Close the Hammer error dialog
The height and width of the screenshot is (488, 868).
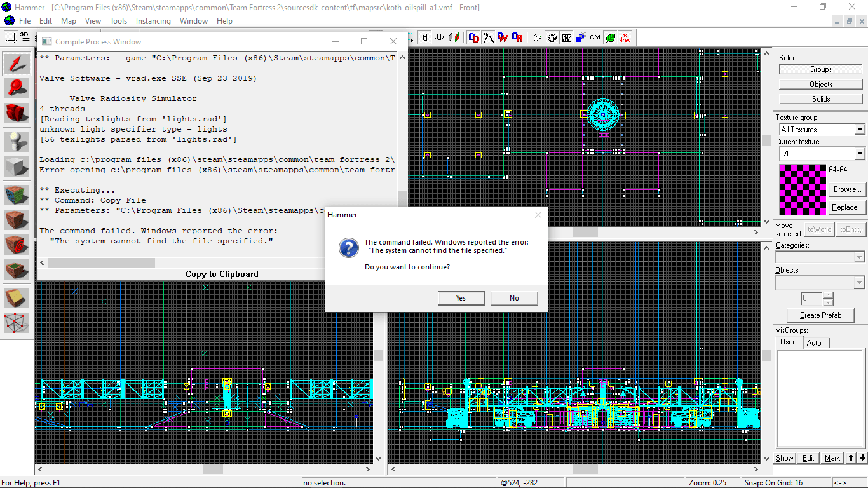pos(538,215)
